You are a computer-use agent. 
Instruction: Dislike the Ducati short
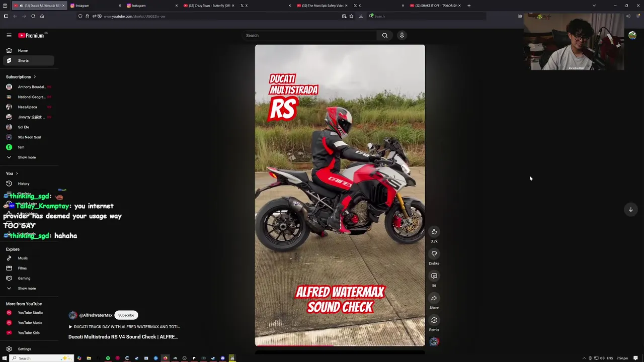tap(434, 254)
